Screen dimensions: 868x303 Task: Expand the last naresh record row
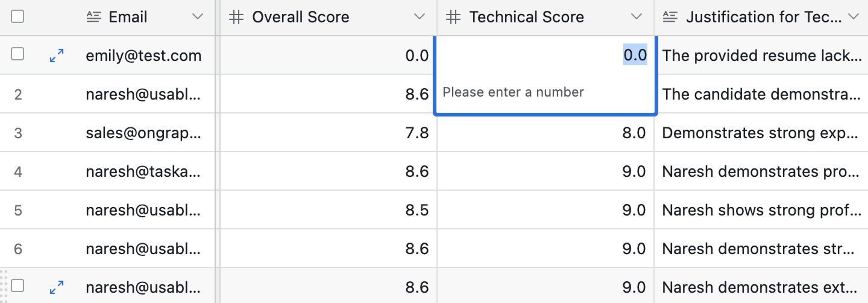click(57, 288)
